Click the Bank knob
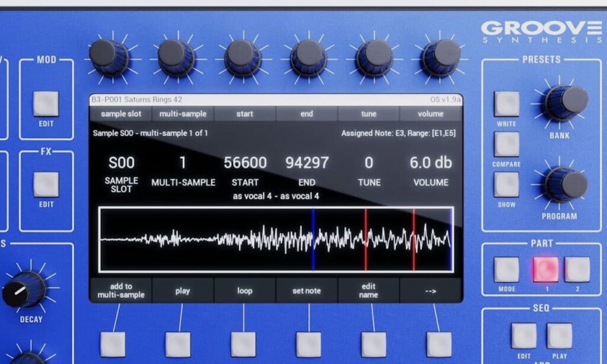The width and height of the screenshot is (607, 364). pyautogui.click(x=565, y=101)
